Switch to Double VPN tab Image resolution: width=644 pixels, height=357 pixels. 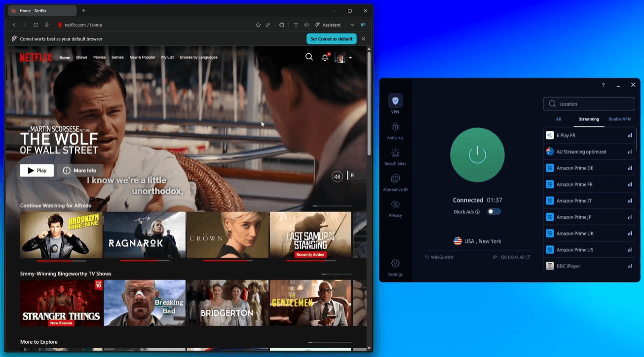coord(619,119)
